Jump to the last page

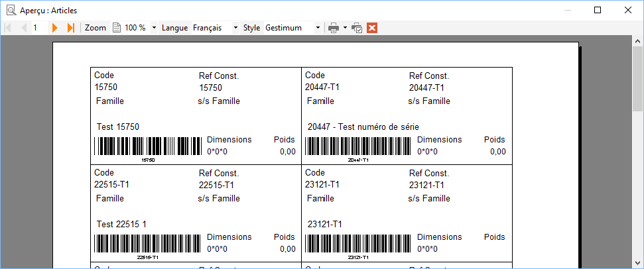71,28
